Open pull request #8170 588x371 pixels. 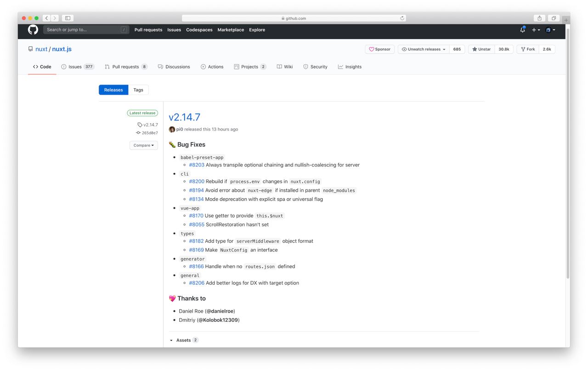(196, 216)
